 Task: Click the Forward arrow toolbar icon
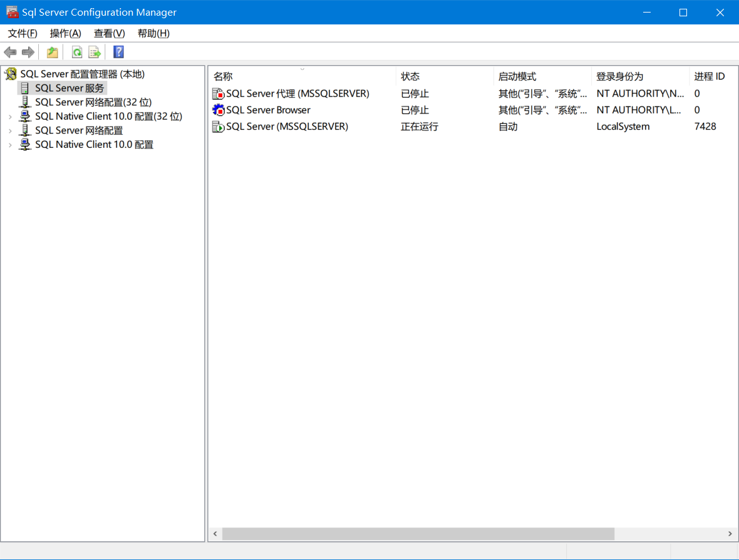pos(28,52)
